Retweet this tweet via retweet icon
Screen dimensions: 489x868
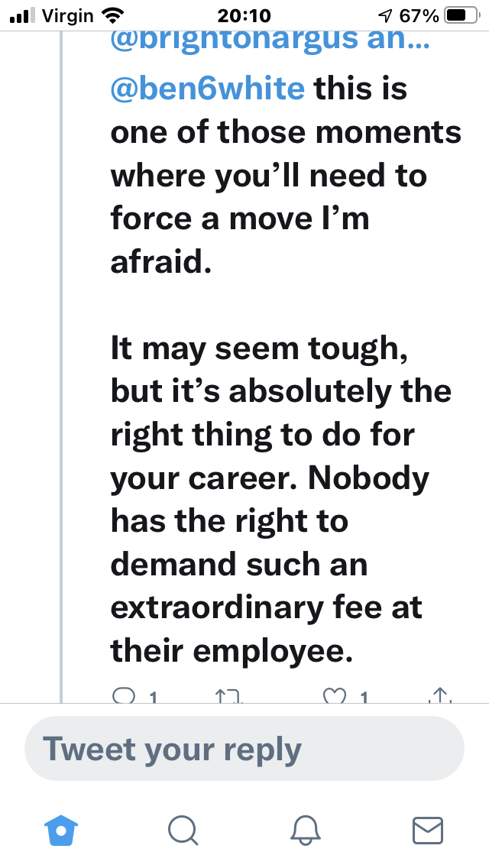coord(228,696)
